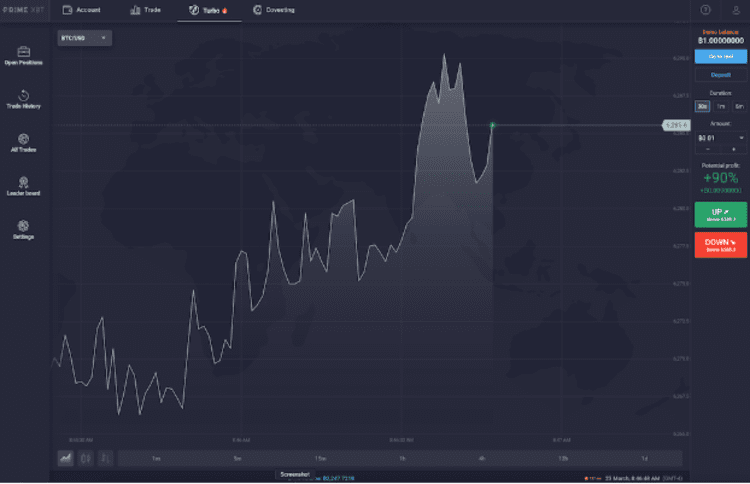Open the Amount dropdown arrow
The height and width of the screenshot is (484, 750).
[741, 137]
